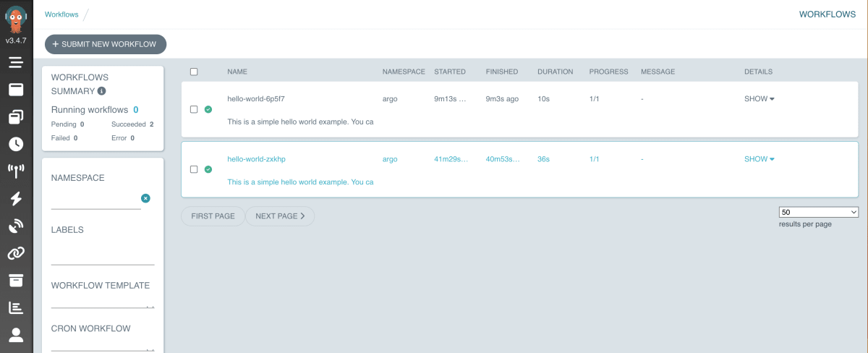868x353 pixels.
Task: Click the NAMESPACE column header
Action: (x=404, y=72)
